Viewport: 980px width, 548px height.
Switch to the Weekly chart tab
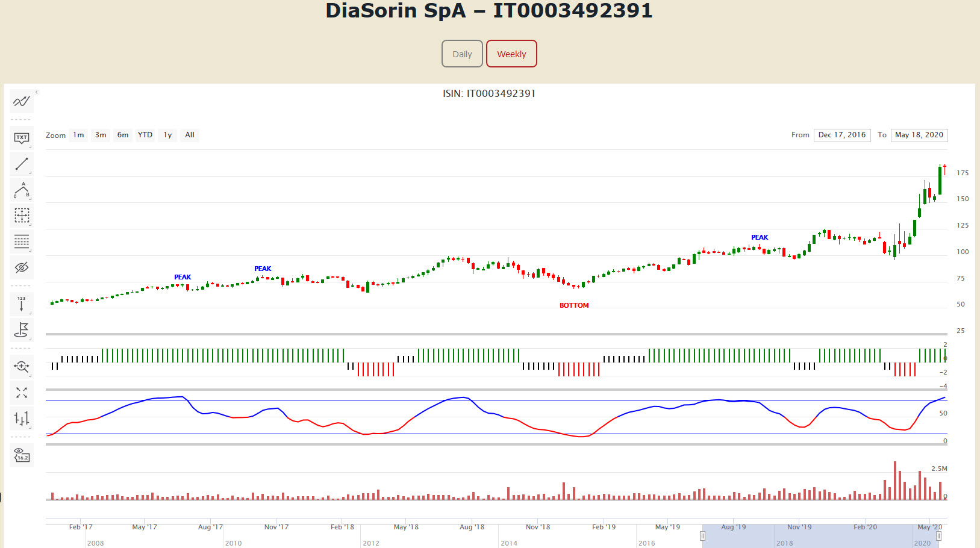[x=511, y=54]
